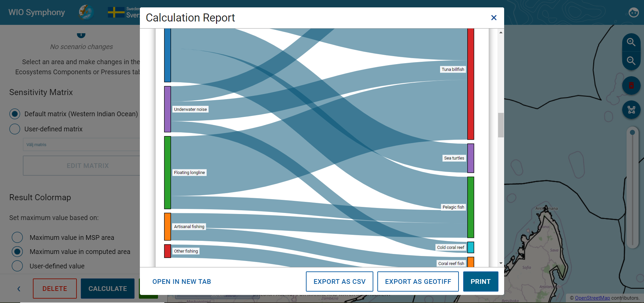The image size is (644, 303).
Task: Click the red trash delete map icon
Action: [x=631, y=85]
